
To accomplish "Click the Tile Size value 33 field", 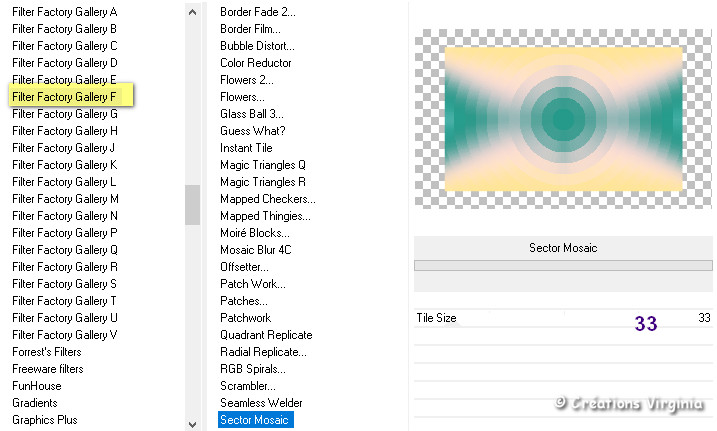I will pos(704,318).
